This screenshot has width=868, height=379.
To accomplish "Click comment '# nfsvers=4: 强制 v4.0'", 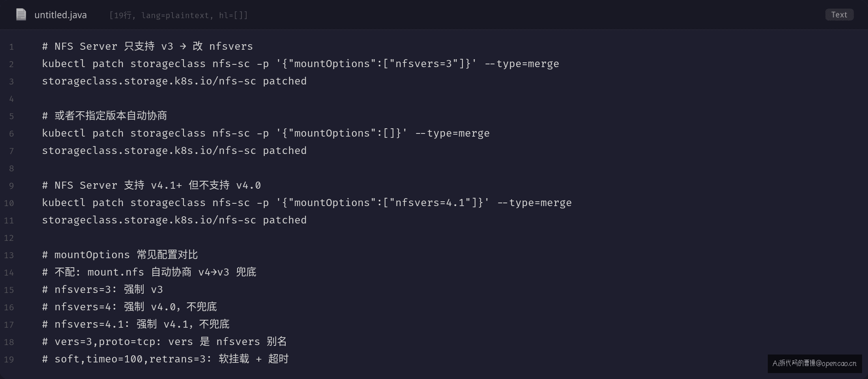I will (x=129, y=307).
